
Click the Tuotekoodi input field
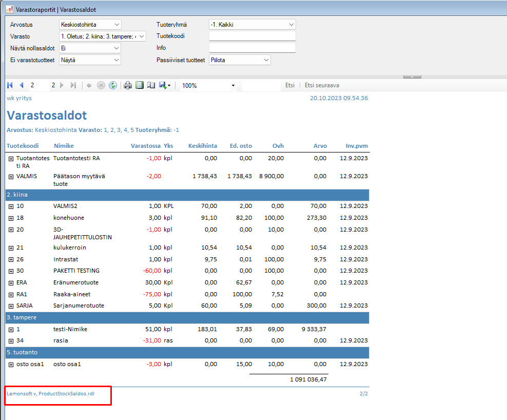pyautogui.click(x=252, y=36)
